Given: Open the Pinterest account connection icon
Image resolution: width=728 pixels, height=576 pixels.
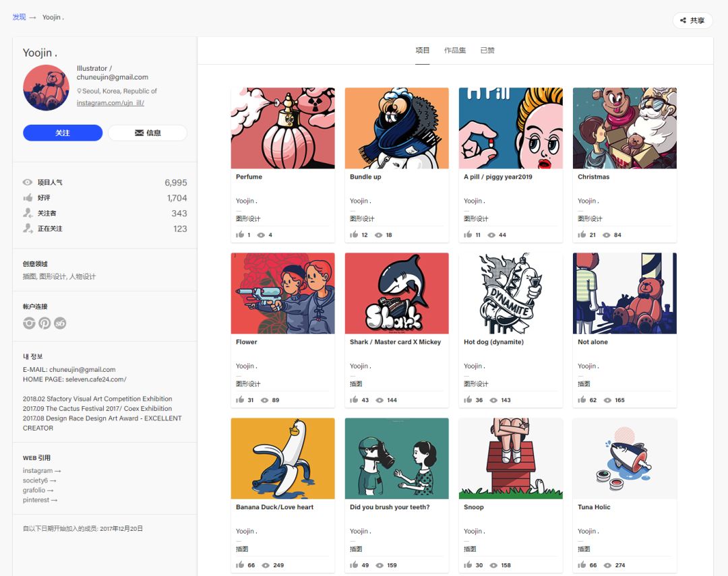Looking at the screenshot, I should coord(44,323).
